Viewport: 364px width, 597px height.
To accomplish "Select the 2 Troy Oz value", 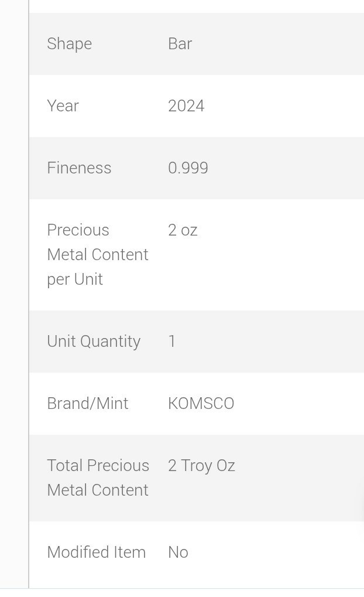I will [201, 466].
